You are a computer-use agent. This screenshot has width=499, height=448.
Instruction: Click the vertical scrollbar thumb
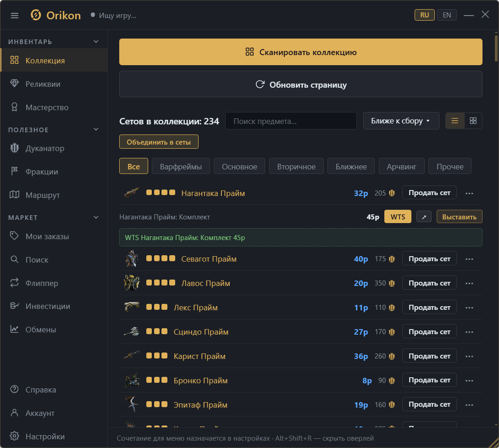point(496,48)
